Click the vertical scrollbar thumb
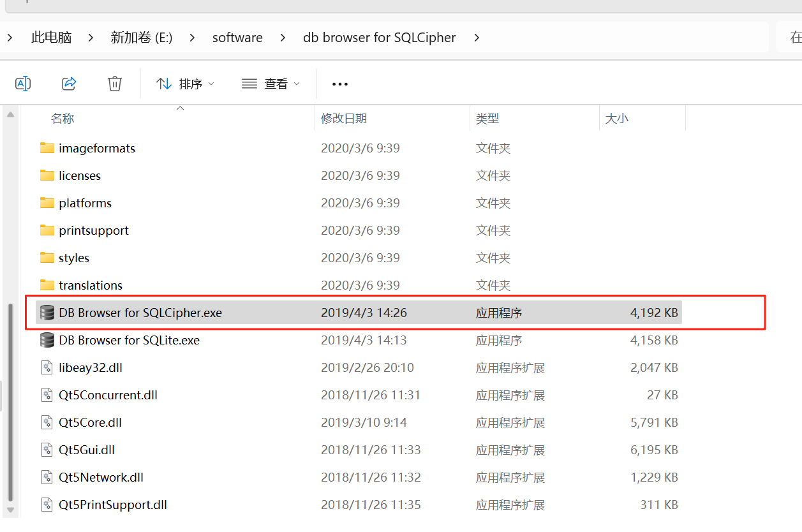This screenshot has height=532, width=802. 10,402
